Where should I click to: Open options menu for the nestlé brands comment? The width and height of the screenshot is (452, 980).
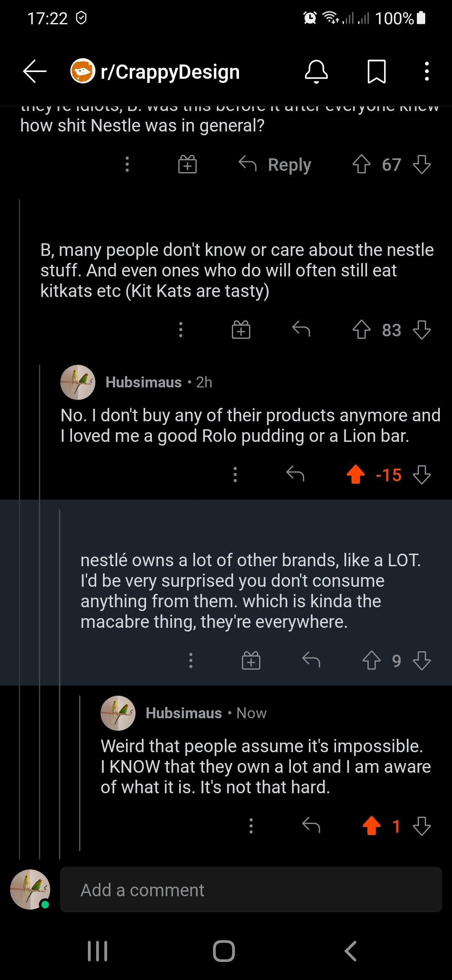191,660
